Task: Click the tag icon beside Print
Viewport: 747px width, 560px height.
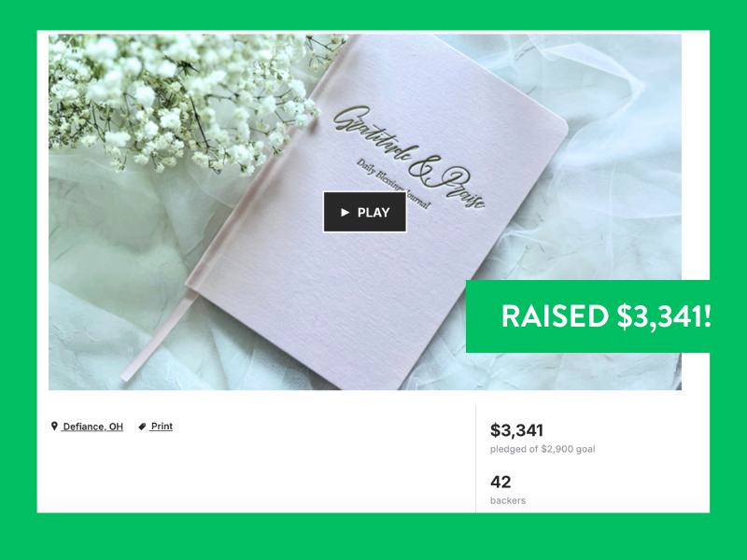Action: tap(142, 427)
